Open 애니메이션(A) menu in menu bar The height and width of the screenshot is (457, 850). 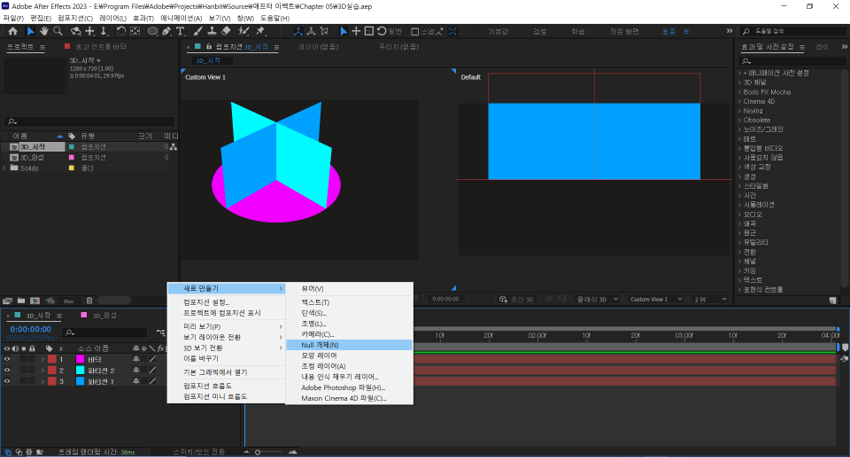181,18
